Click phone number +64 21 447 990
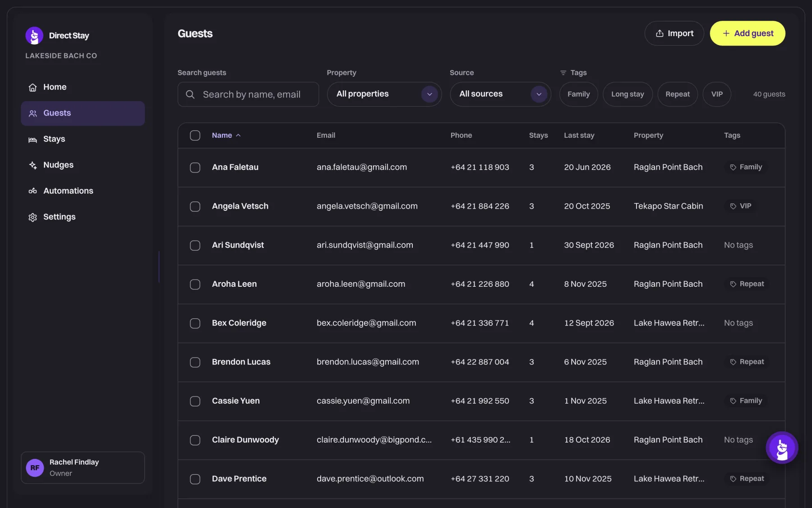The height and width of the screenshot is (508, 812). click(x=480, y=245)
